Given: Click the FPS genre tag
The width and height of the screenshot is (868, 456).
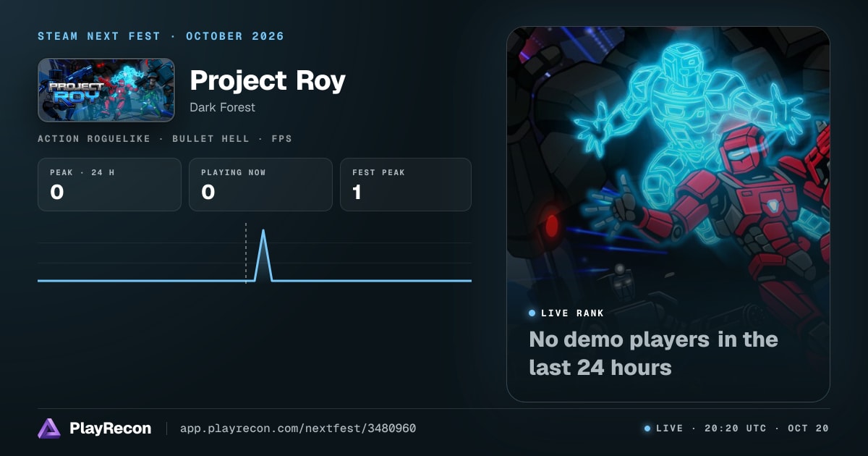Looking at the screenshot, I should coord(281,138).
